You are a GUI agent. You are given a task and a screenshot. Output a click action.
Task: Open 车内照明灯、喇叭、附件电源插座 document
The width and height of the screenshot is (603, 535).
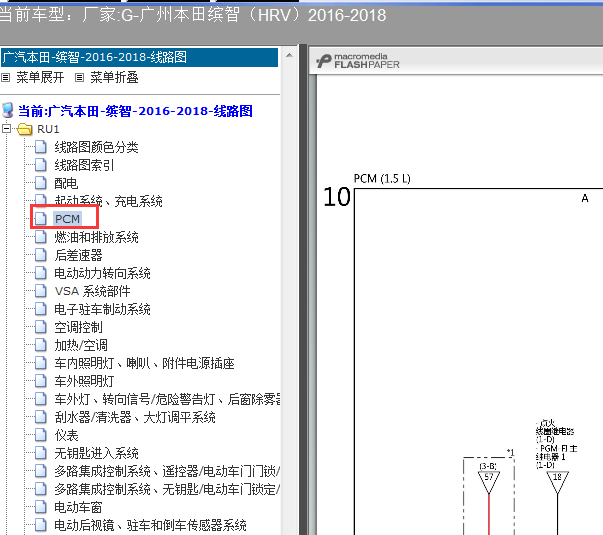tap(144, 363)
